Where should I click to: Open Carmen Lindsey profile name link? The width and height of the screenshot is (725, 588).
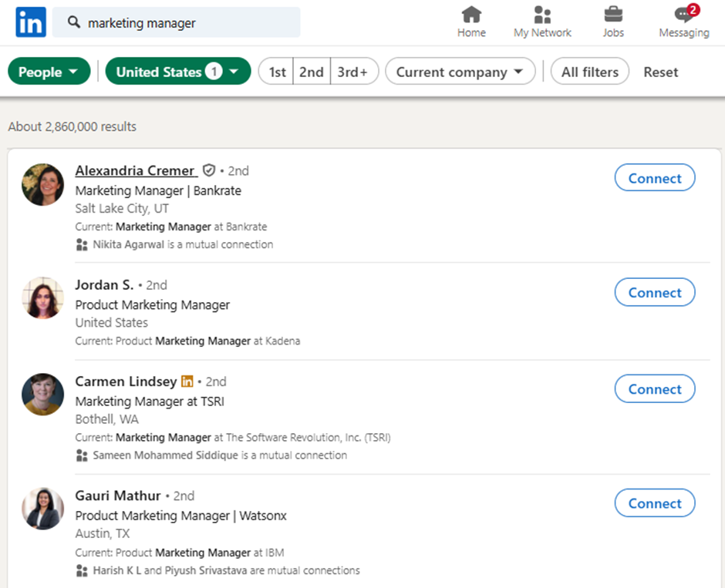[126, 381]
